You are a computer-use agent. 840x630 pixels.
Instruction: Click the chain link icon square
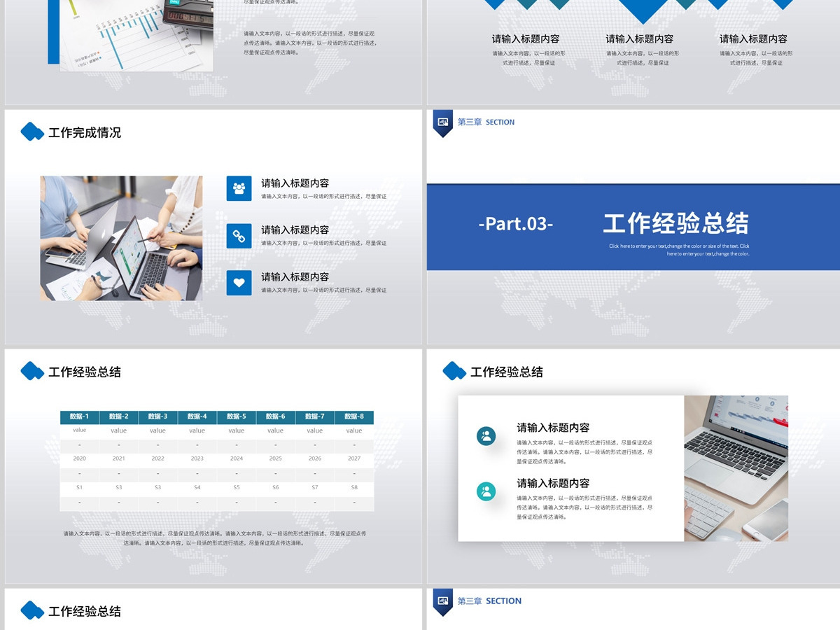coord(239,236)
